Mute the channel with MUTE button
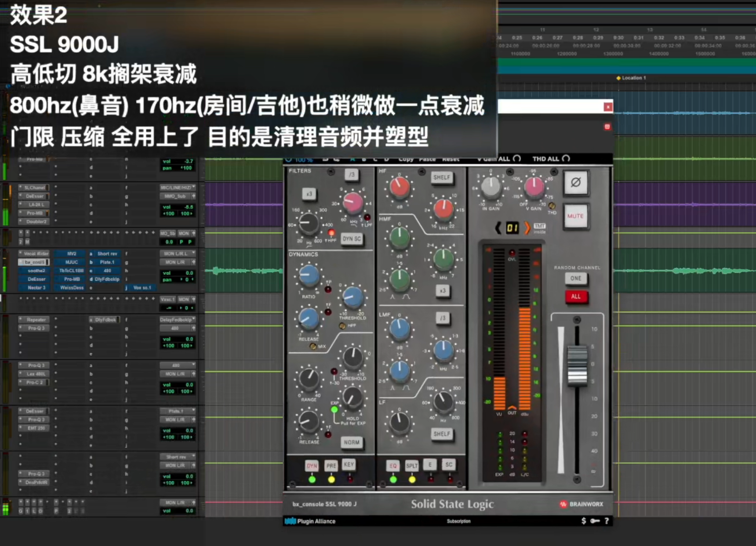 [575, 216]
